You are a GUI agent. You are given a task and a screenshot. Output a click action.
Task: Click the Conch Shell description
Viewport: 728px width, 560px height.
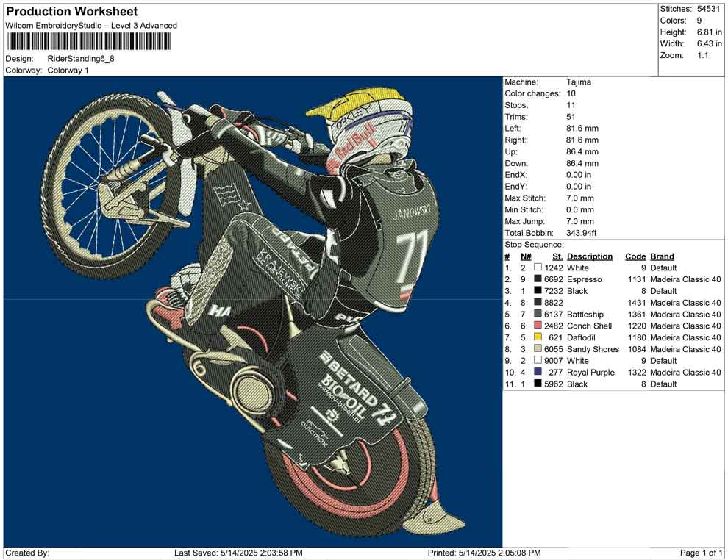click(589, 326)
